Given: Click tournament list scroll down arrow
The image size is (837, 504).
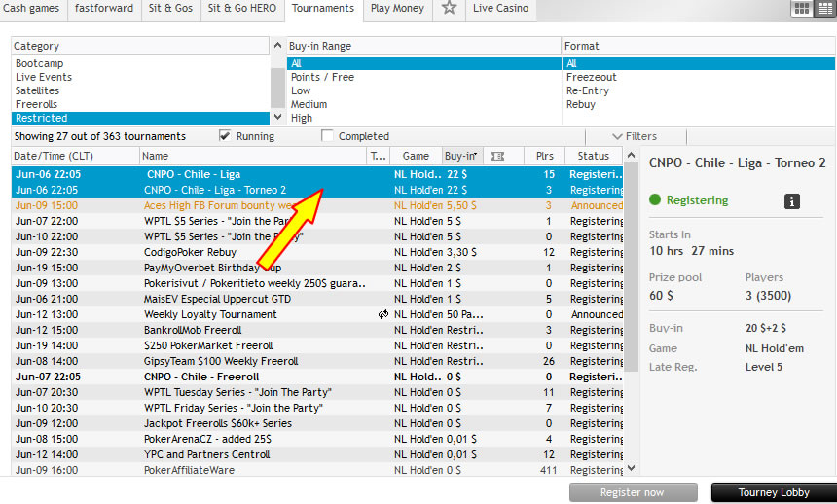Looking at the screenshot, I should [x=631, y=468].
